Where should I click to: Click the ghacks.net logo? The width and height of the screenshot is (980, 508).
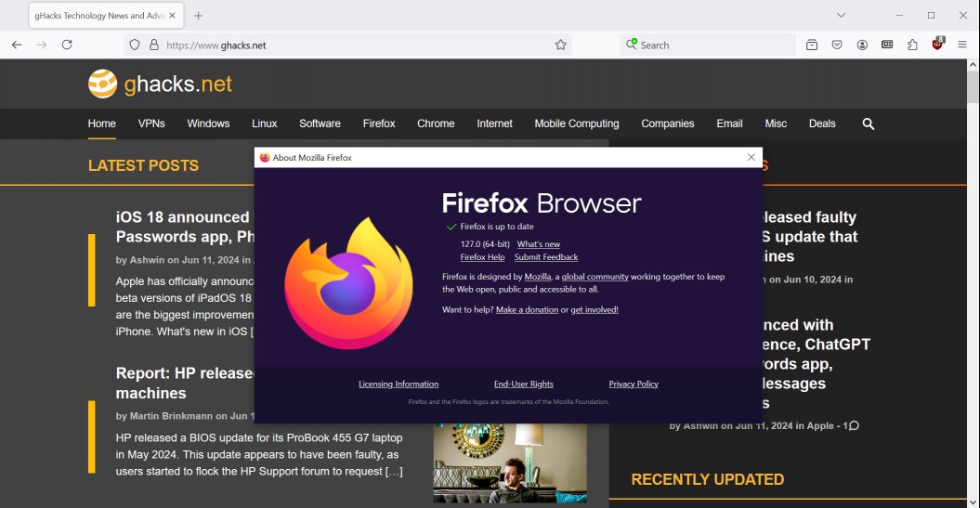[x=160, y=84]
